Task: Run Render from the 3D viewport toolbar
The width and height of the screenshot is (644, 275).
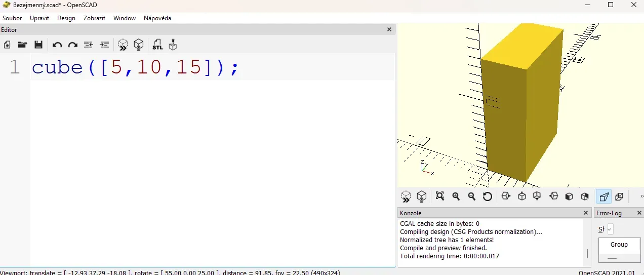Action: tap(422, 197)
